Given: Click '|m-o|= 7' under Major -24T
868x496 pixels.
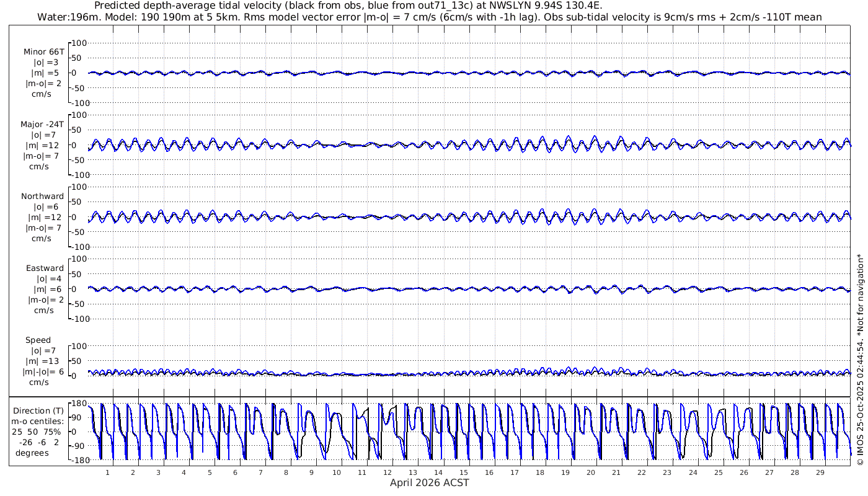Looking at the screenshot, I should tap(42, 156).
